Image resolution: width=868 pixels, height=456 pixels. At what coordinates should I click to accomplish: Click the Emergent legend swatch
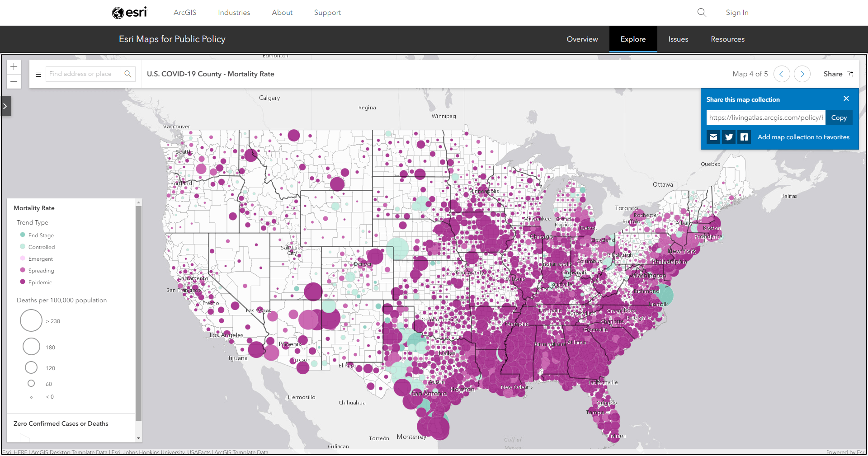point(23,259)
